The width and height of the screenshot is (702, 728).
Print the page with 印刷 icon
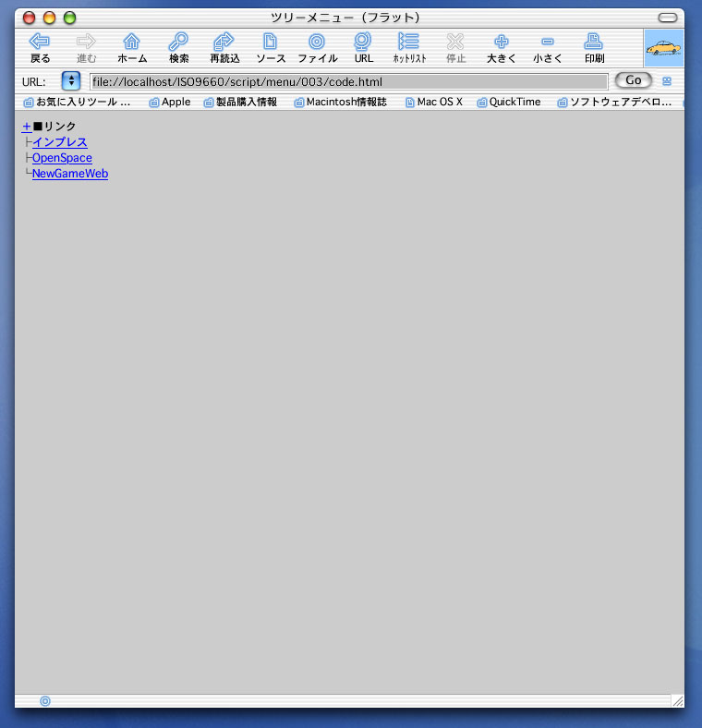(x=593, y=42)
